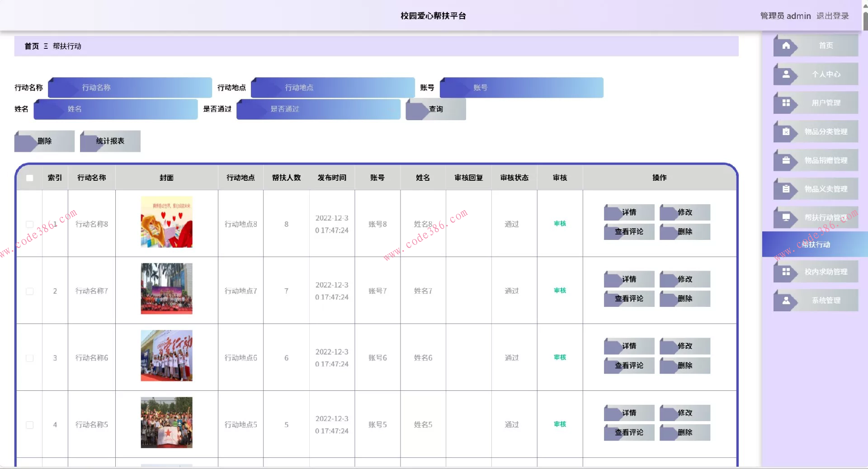Toggle the select-all checkbox in the table header
868x469 pixels.
pos(30,178)
